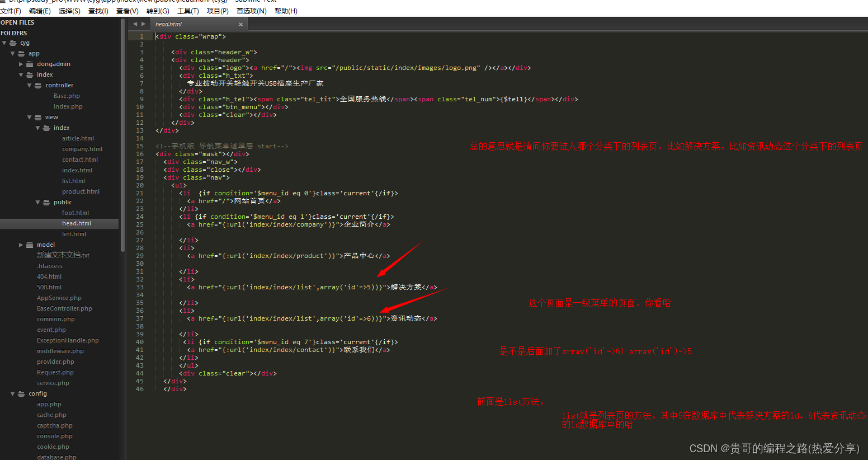Screen dimensions: 868x460
Task: Open index.html file
Action: 77,171
